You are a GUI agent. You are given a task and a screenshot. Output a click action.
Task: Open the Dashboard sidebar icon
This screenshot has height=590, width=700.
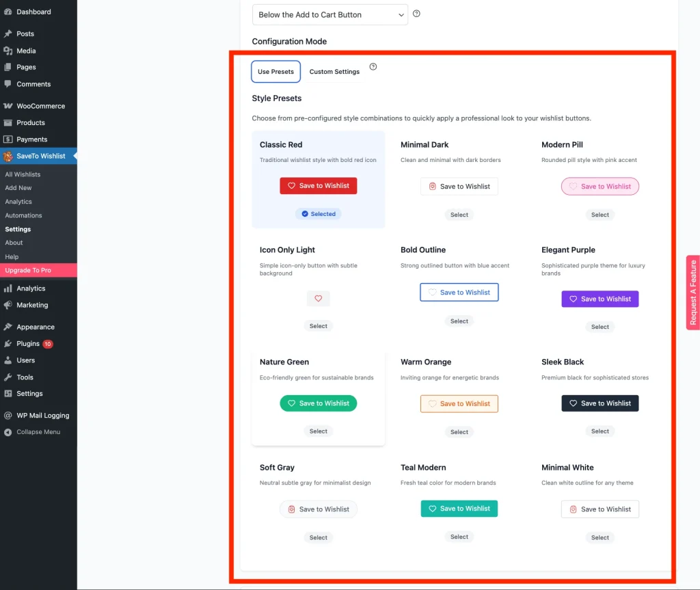(x=8, y=12)
